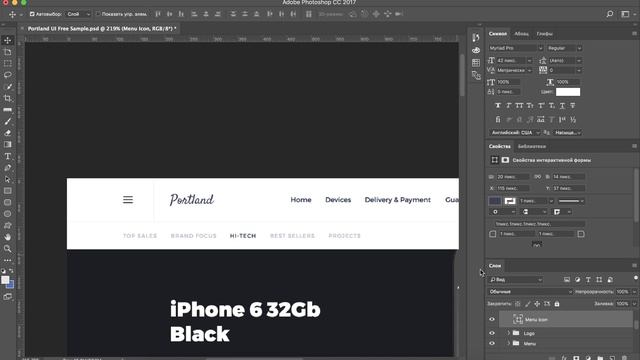
Task: Select the Menu Icon layer row
Action: click(x=565, y=320)
